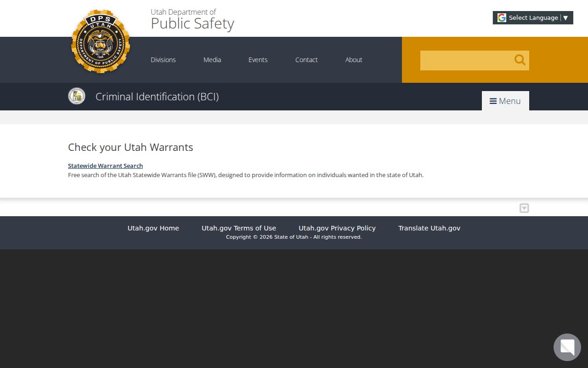Click the Criminal Identification (BCI) title

[157, 97]
